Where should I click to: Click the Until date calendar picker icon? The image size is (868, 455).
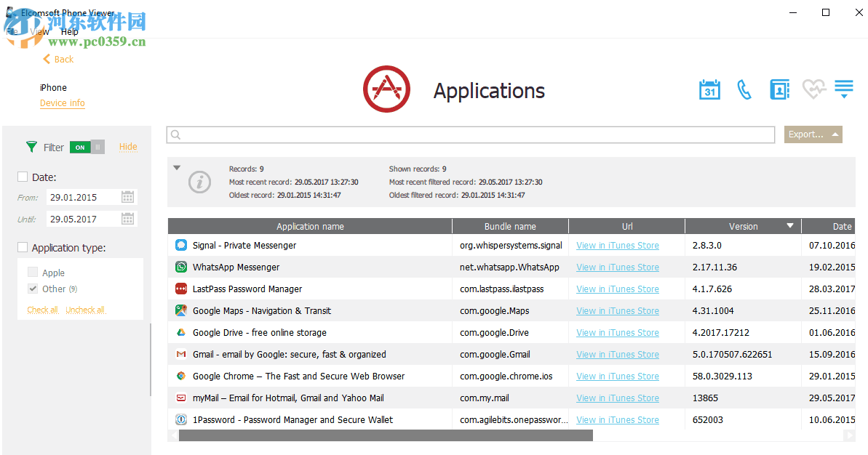click(127, 219)
